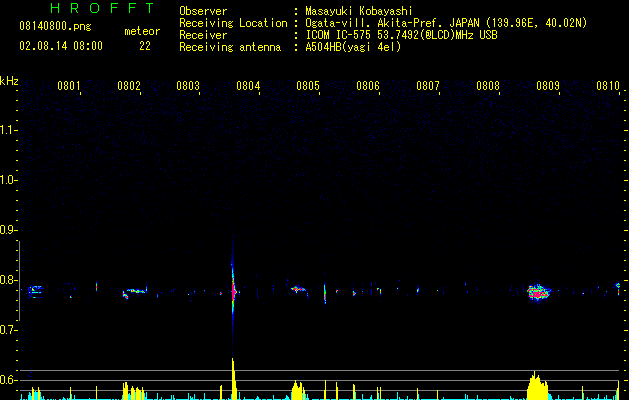Screen dimensions: 629x400
Task: Click the meteor count value 22
Action: pyautogui.click(x=145, y=46)
